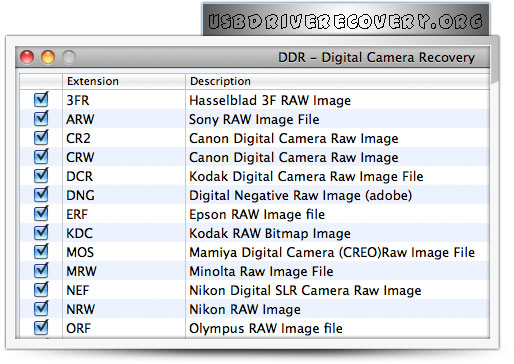Viewport: 514px width, 364px height.
Task: Click 'Kodak RAW Bitmap Image' description
Action: tap(270, 233)
